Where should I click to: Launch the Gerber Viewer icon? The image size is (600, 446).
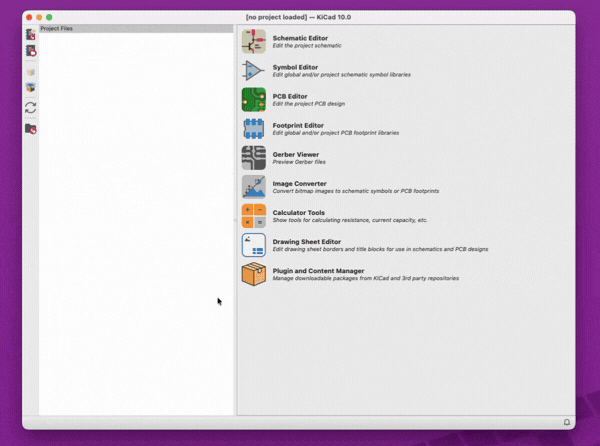tap(254, 158)
